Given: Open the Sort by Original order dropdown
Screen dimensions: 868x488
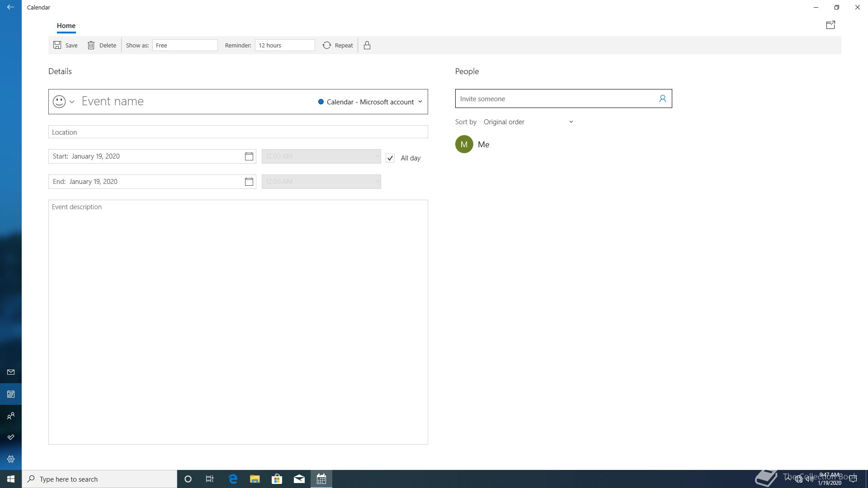Looking at the screenshot, I should tap(528, 122).
